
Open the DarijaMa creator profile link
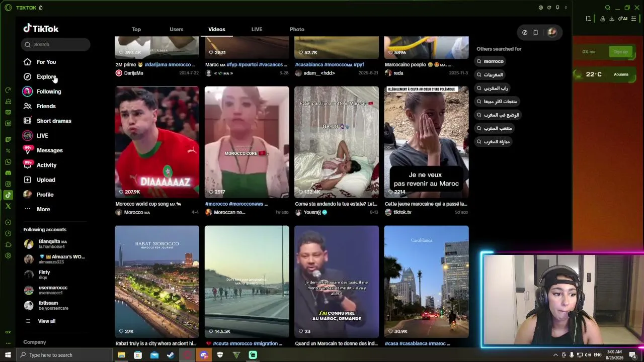pyautogui.click(x=133, y=73)
